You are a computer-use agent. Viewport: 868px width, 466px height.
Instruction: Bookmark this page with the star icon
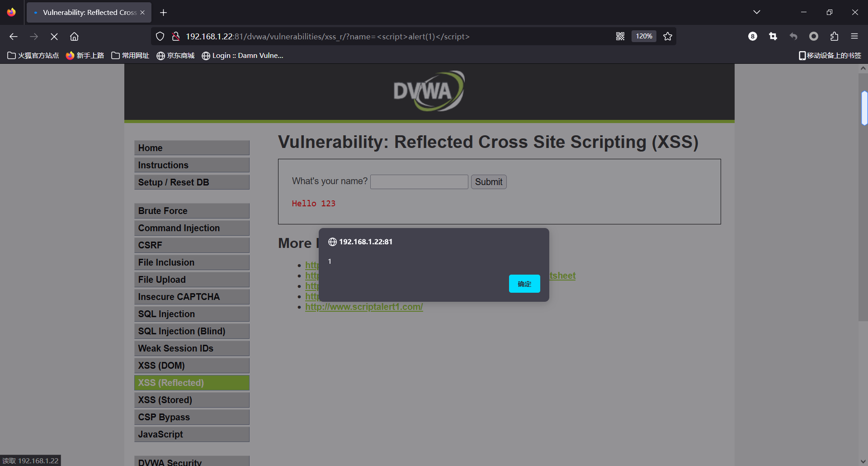coord(668,37)
